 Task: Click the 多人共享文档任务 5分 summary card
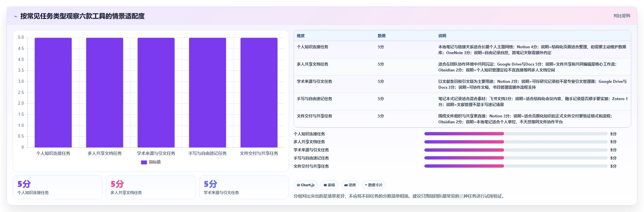tap(151, 187)
